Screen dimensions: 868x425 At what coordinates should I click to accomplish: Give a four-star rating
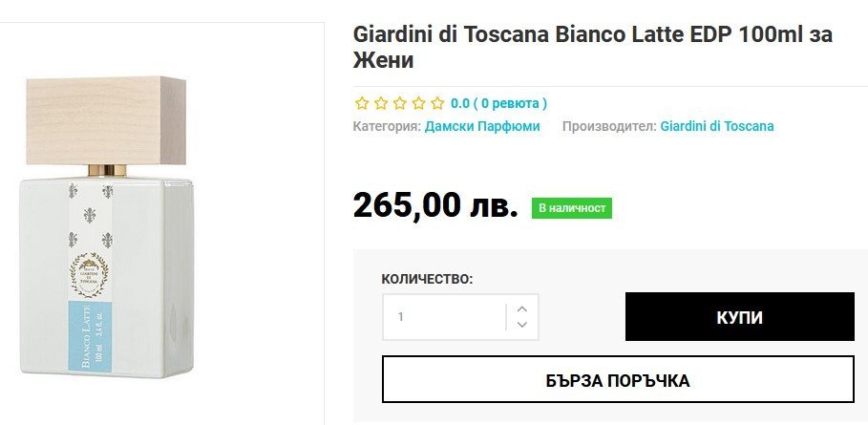418,103
